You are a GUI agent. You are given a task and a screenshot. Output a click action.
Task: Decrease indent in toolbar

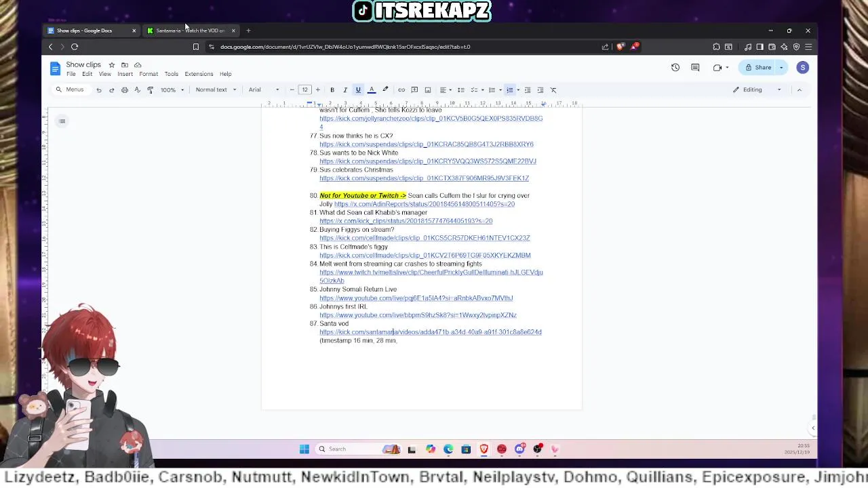[528, 90]
